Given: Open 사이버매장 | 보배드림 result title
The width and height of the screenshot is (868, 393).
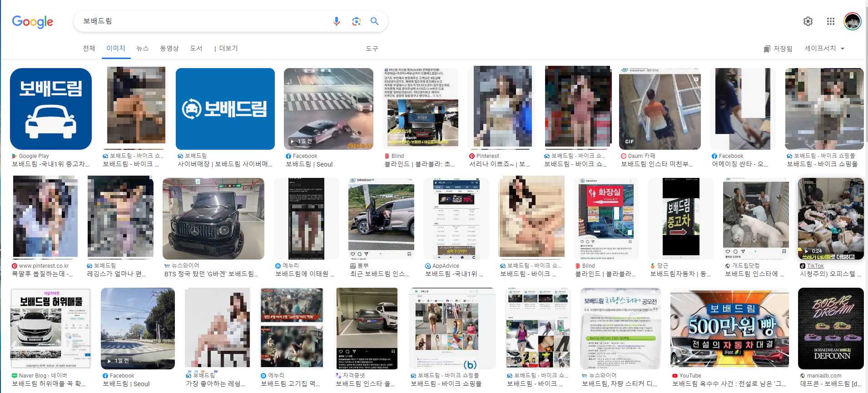Looking at the screenshot, I should click(225, 164).
